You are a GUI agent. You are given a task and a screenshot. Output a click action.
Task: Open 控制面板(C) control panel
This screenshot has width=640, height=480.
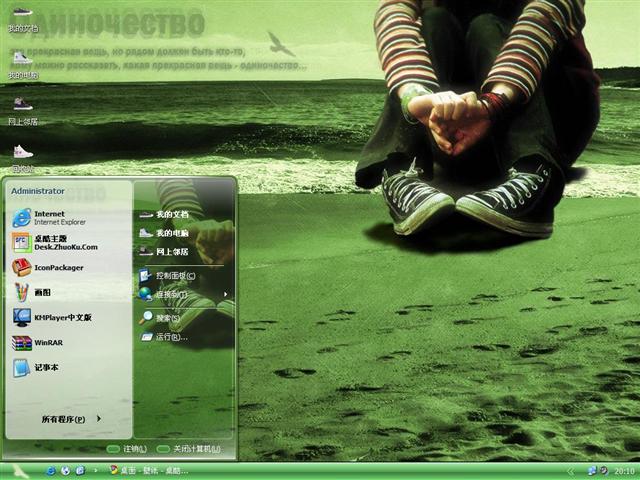click(x=167, y=276)
